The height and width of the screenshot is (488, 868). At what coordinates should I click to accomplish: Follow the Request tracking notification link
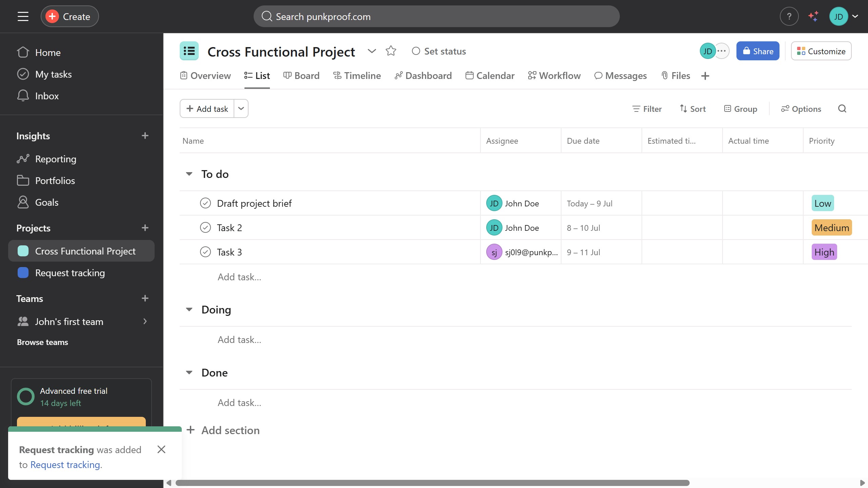tap(65, 465)
